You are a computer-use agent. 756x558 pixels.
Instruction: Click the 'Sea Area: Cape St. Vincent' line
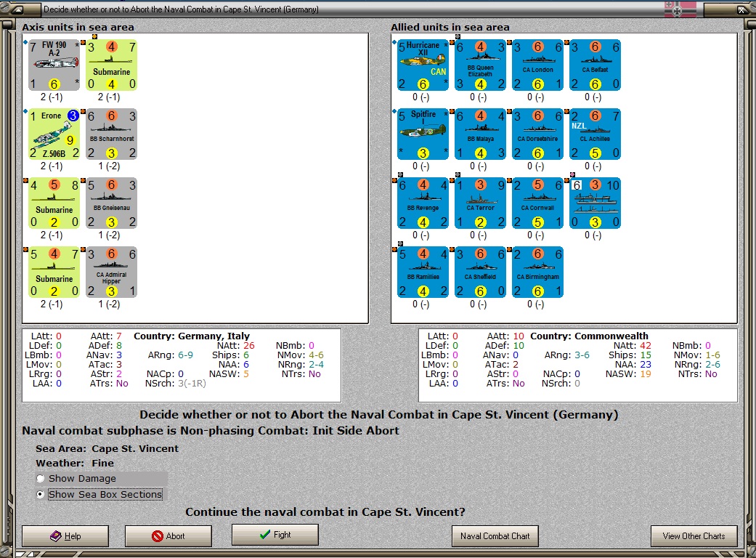[107, 448]
